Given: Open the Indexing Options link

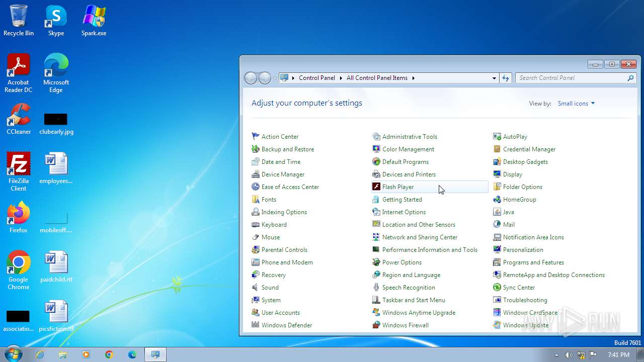Looking at the screenshot, I should pyautogui.click(x=284, y=212).
